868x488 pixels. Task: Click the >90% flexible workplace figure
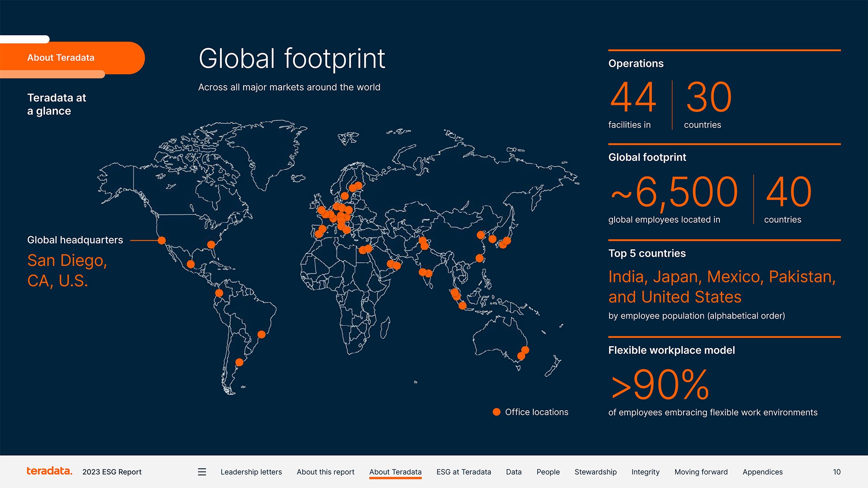(660, 385)
